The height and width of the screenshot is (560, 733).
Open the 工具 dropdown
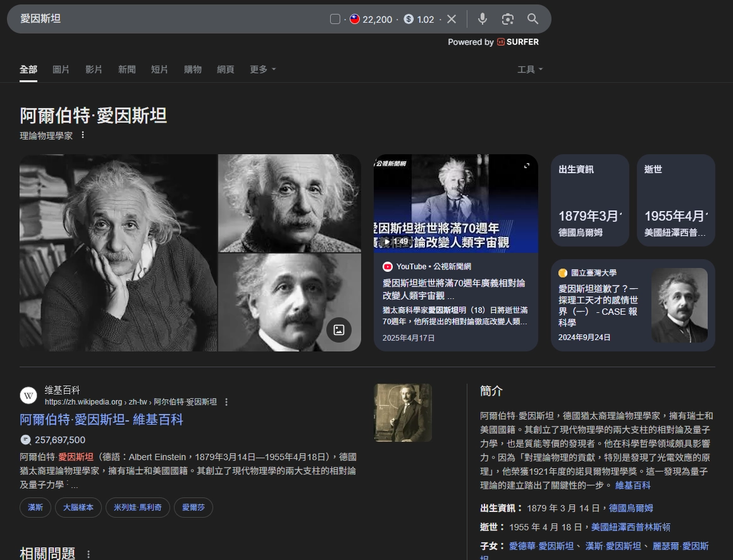coord(530,69)
